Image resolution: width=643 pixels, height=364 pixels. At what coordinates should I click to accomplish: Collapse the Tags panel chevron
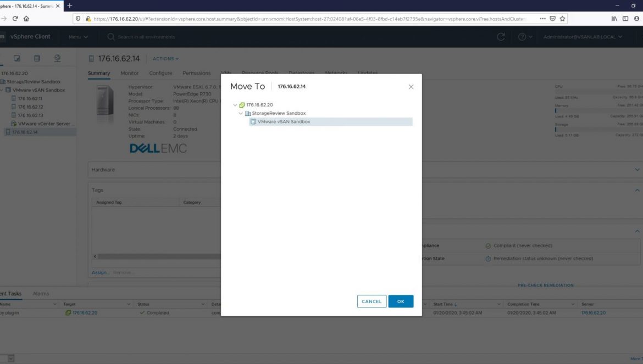pyautogui.click(x=637, y=190)
